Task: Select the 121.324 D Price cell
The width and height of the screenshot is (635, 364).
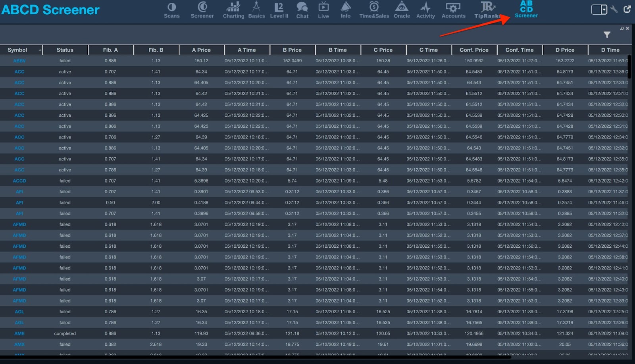Action: coord(565,333)
